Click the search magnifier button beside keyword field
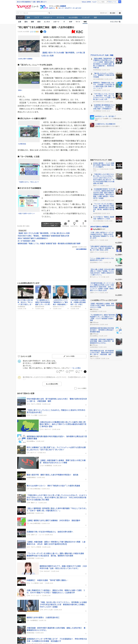 (x=50, y=13)
